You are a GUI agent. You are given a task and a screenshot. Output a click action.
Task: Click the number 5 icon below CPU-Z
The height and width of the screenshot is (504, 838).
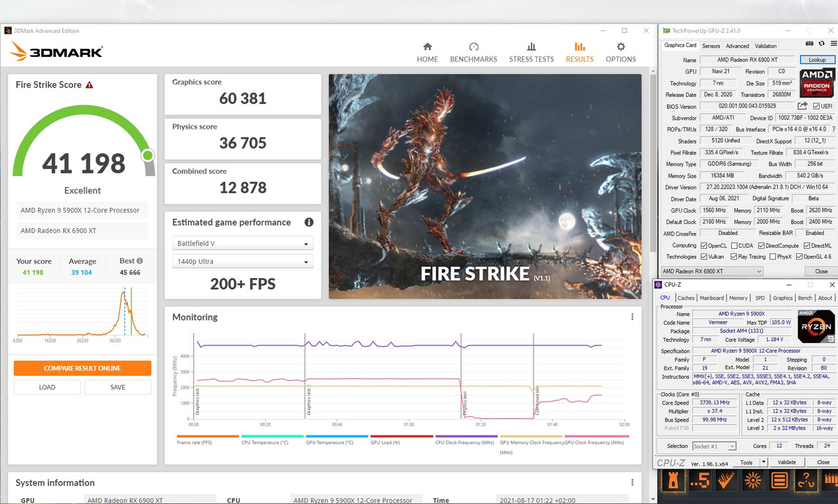699,481
